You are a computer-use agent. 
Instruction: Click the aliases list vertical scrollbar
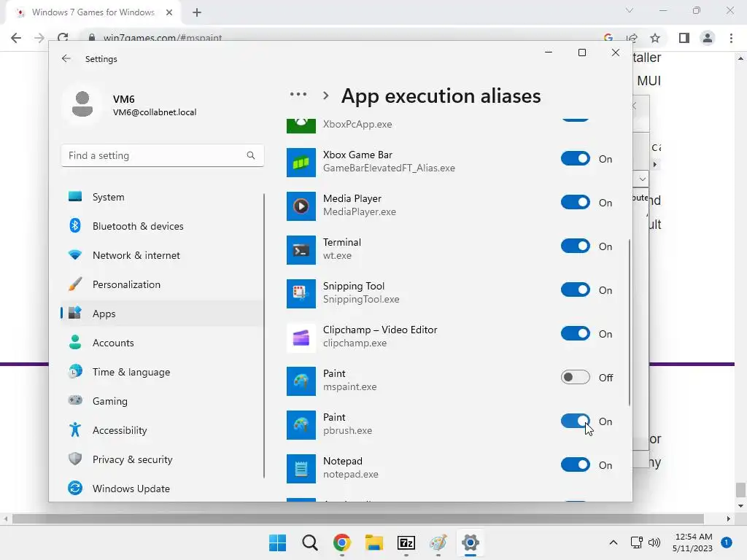630,322
